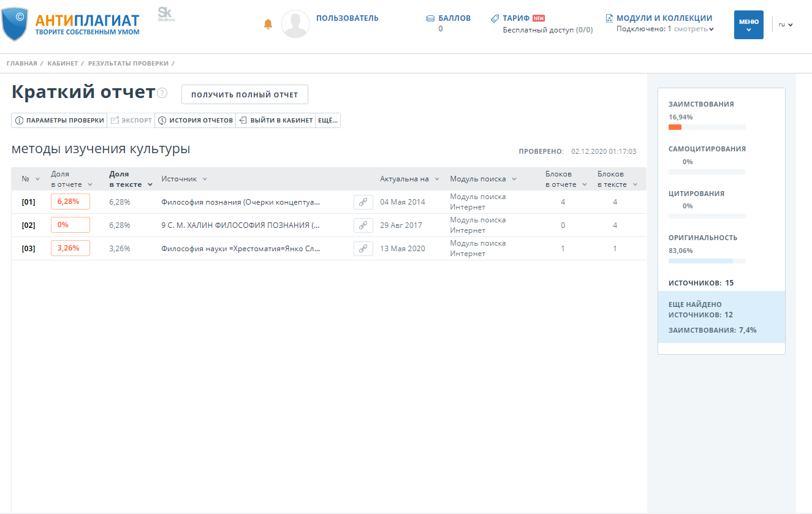Image resolution: width=812 pixels, height=514 pixels.
Task: Open link icon for source 01
Action: [x=363, y=202]
